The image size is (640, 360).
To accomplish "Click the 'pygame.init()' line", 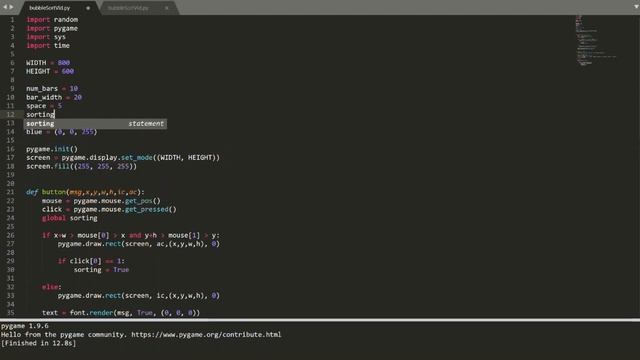I will click(x=52, y=149).
